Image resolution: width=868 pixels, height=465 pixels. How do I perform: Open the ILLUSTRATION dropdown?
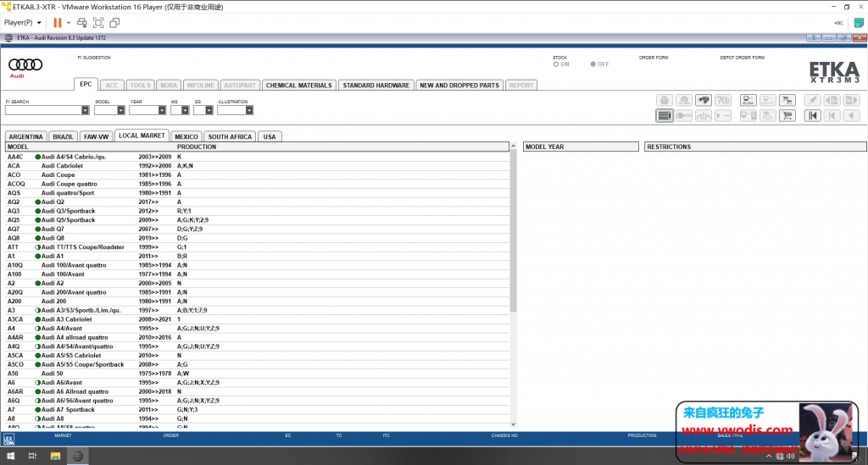(249, 110)
